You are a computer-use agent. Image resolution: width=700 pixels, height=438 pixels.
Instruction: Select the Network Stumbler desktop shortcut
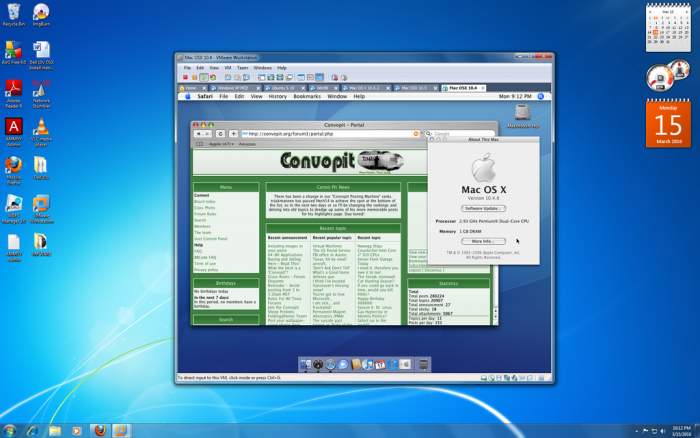point(41,93)
